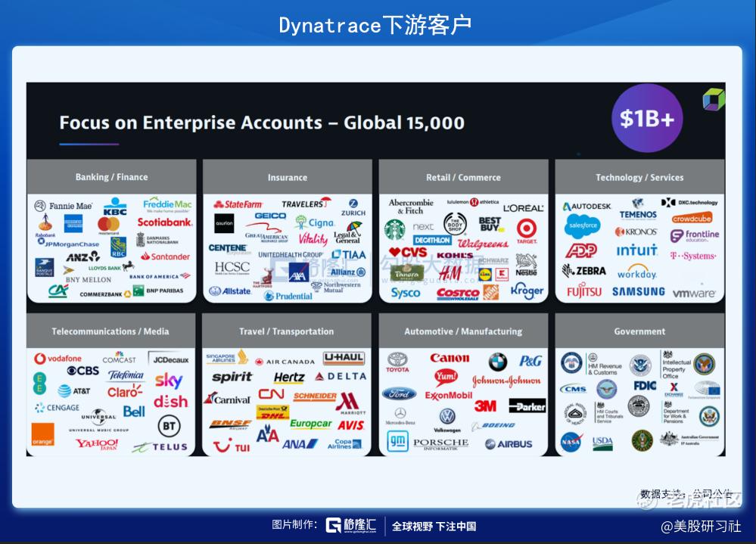Viewport: 756px width, 544px height.
Task: Click the black asurion logo
Action: point(224,223)
